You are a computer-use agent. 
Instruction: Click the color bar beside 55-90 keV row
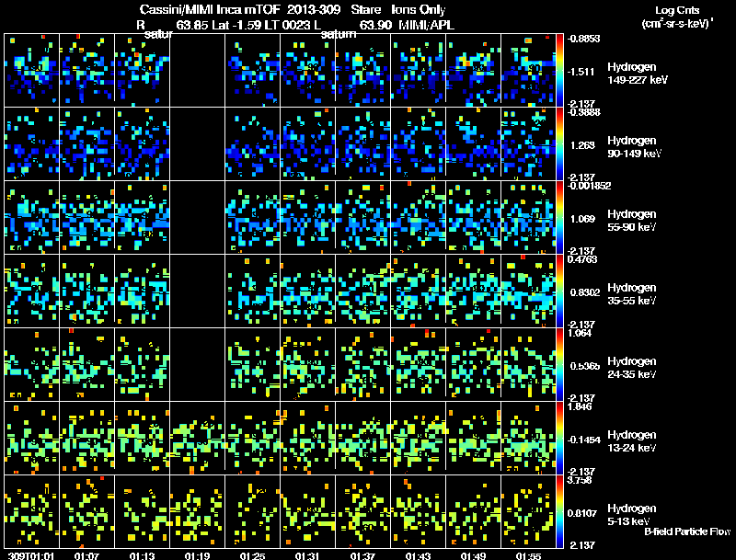559,217
